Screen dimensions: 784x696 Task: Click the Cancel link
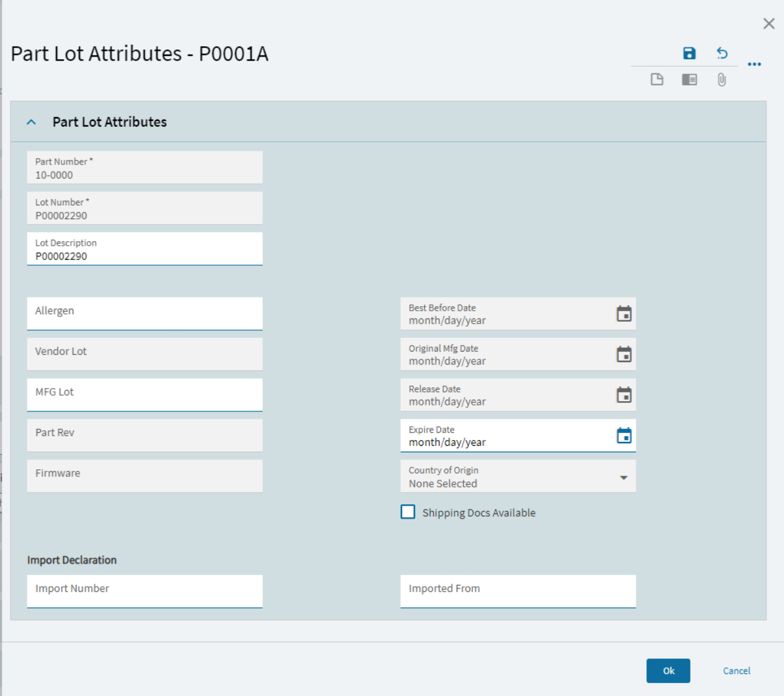pyautogui.click(x=736, y=671)
